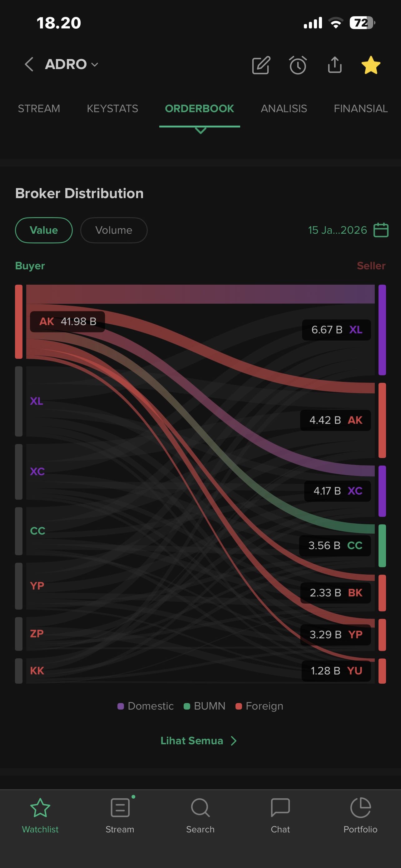Expand the chevron under ORDERBOOK tab
This screenshot has height=868, width=401.
coord(200,131)
